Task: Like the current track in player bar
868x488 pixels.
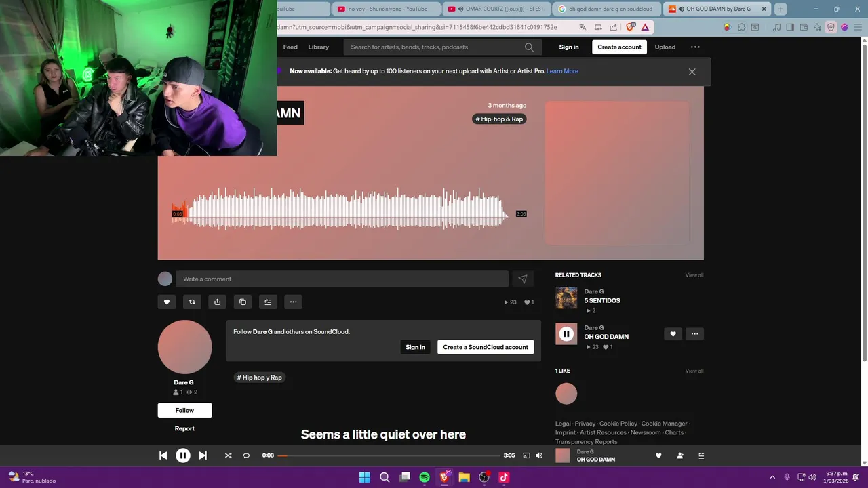Action: [658, 455]
